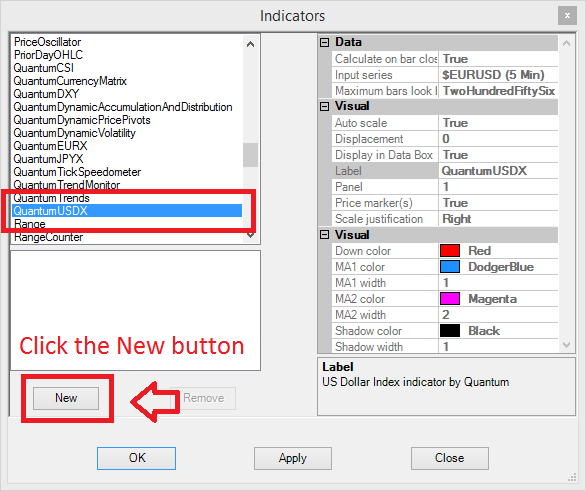Edit the Label field value QuantumUSDX

click(498, 171)
